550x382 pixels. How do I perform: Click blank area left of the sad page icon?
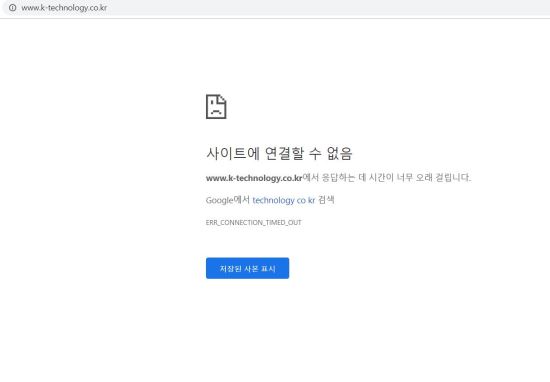tap(105, 107)
